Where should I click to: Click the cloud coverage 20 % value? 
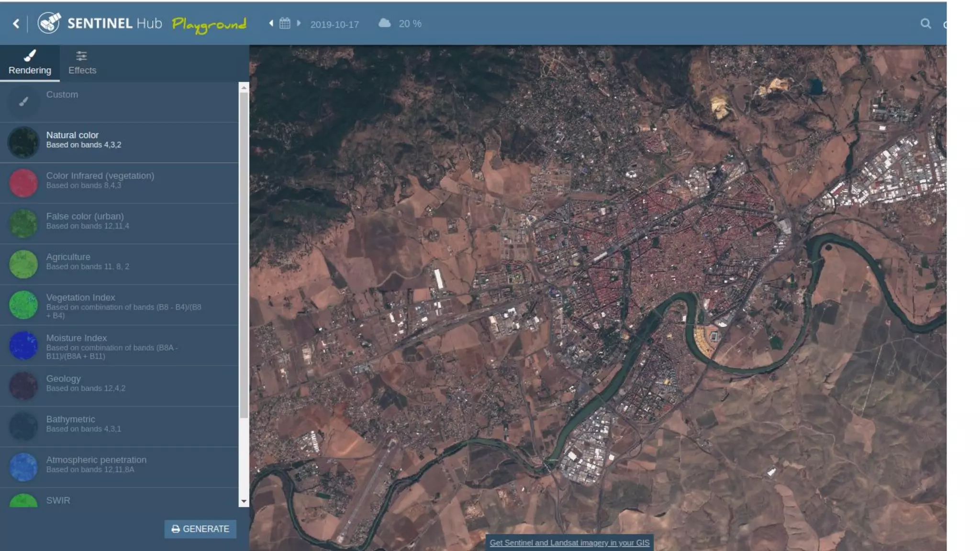coord(410,23)
